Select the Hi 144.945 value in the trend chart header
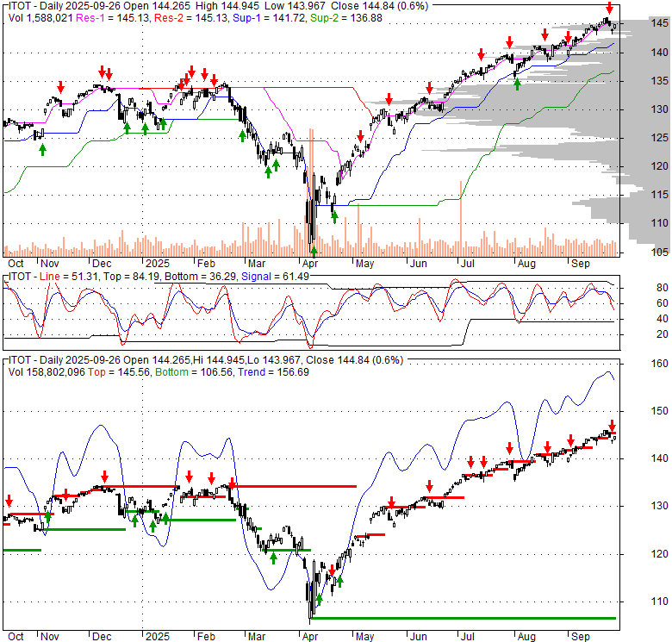 219,360
